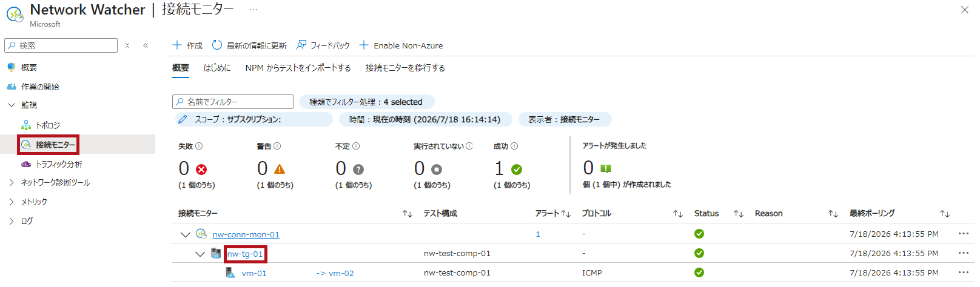Open the more menu for nw-conn-mon-01 row
Viewport: 980px width, 287px height.
tap(964, 234)
